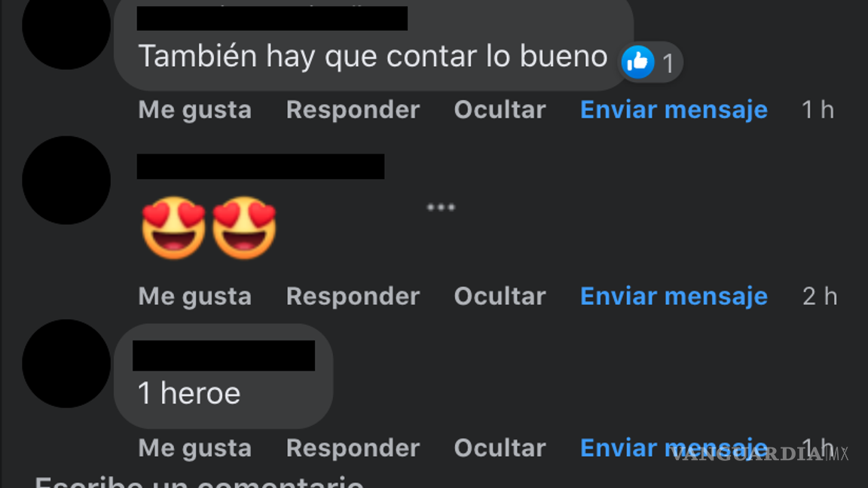Click the second heart-eyes emoji
The image size is (868, 488).
coord(244,227)
